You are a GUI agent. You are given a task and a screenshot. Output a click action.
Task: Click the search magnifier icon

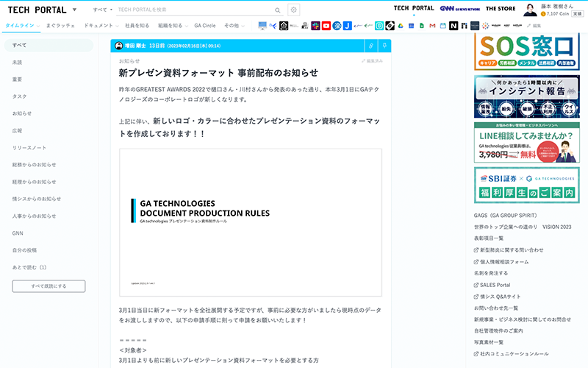pos(277,10)
